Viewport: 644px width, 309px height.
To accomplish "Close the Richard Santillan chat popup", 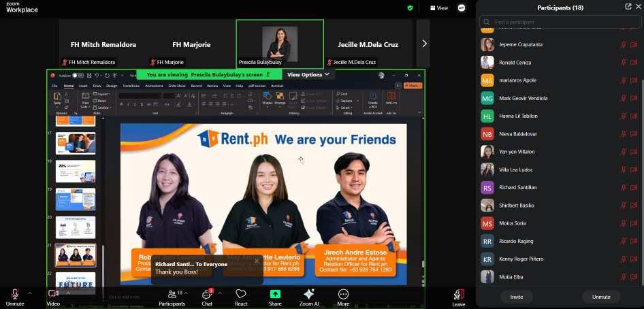I will tap(257, 261).
